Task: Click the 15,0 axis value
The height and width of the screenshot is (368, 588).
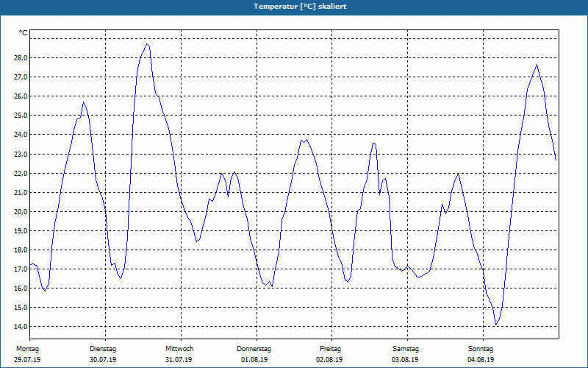Action: coord(21,307)
